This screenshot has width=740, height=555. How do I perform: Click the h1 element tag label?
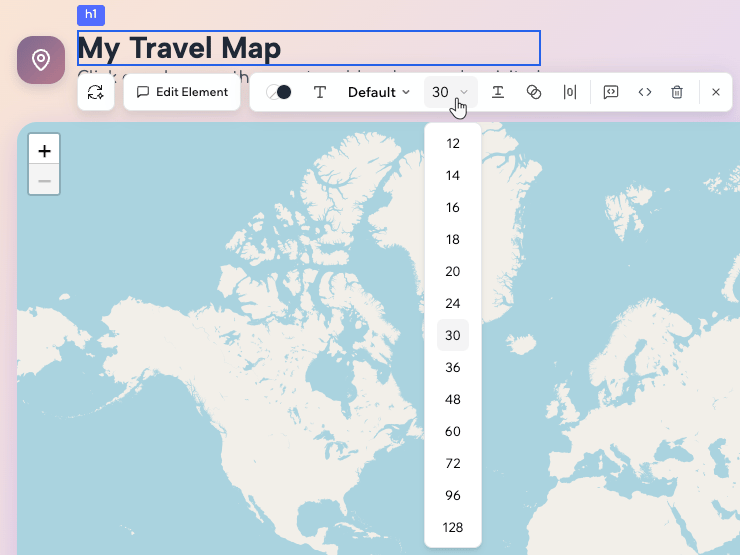point(91,15)
